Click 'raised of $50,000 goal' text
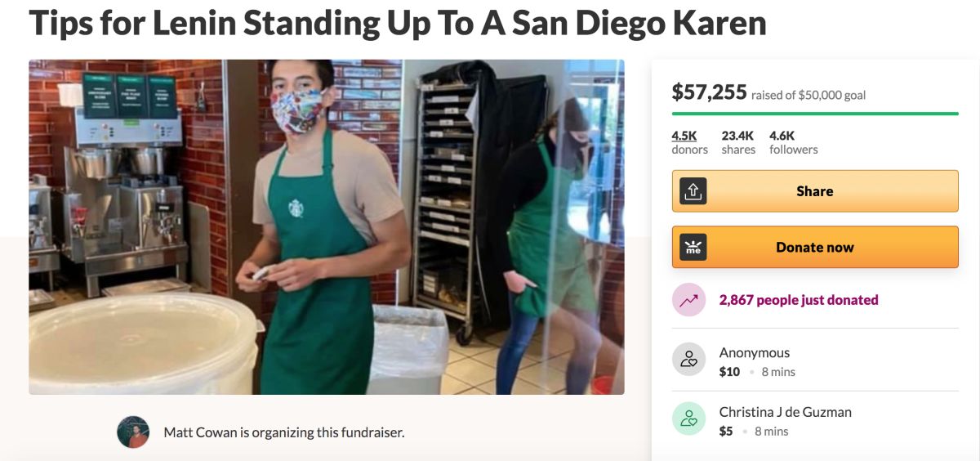 (808, 95)
